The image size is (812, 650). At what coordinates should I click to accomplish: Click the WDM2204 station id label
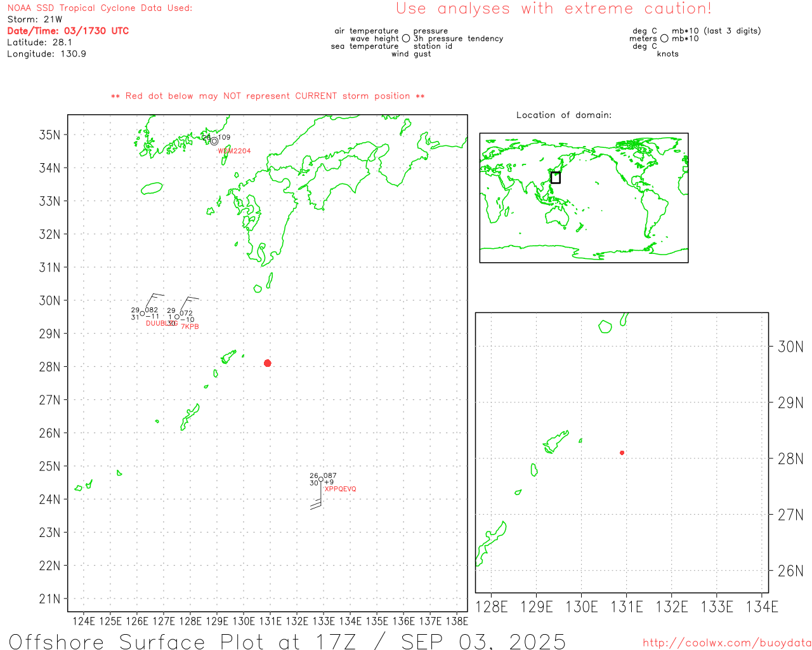[x=234, y=151]
